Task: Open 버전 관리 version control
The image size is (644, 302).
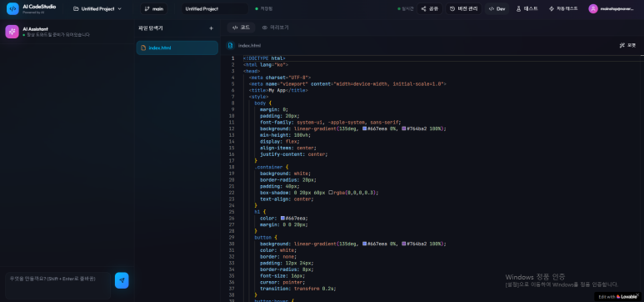Action: (x=464, y=8)
